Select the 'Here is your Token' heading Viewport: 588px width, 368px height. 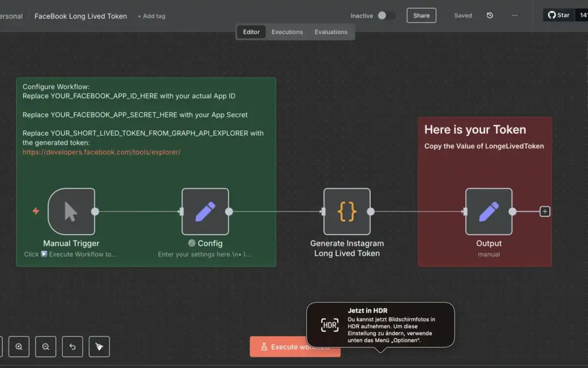(475, 130)
